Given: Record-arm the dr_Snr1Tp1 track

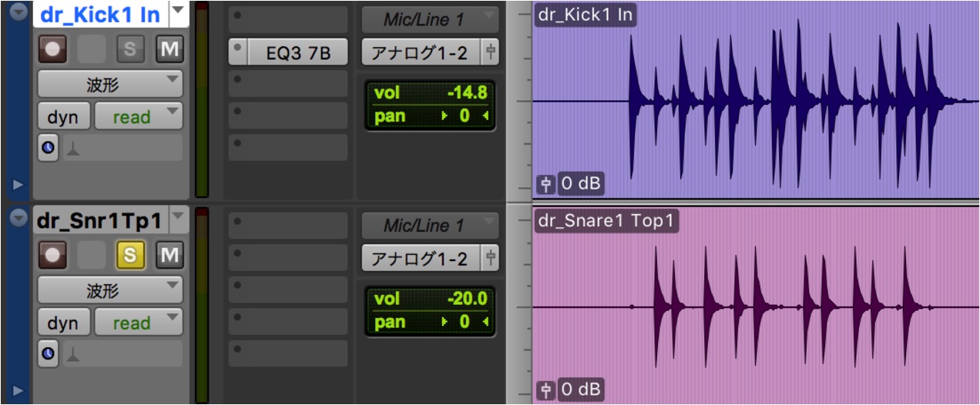Looking at the screenshot, I should pyautogui.click(x=53, y=256).
